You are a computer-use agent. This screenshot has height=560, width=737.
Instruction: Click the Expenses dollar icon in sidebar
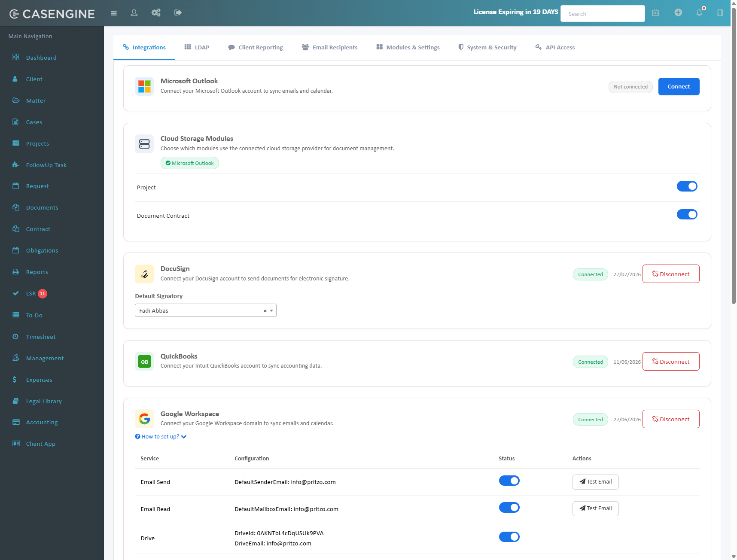point(15,379)
